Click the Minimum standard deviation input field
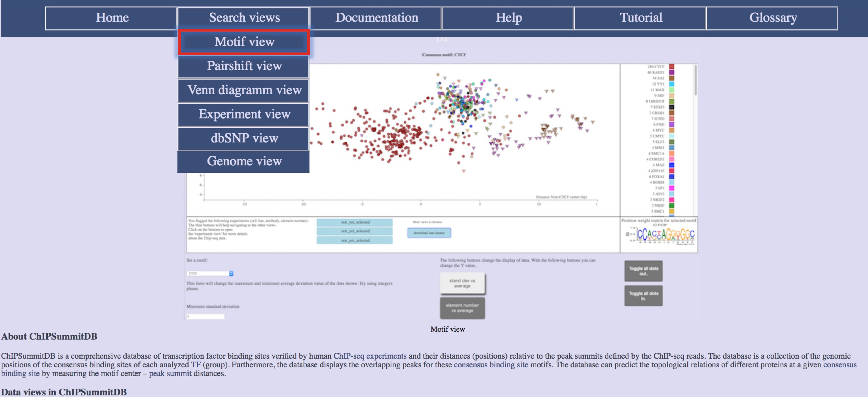 coord(205,316)
